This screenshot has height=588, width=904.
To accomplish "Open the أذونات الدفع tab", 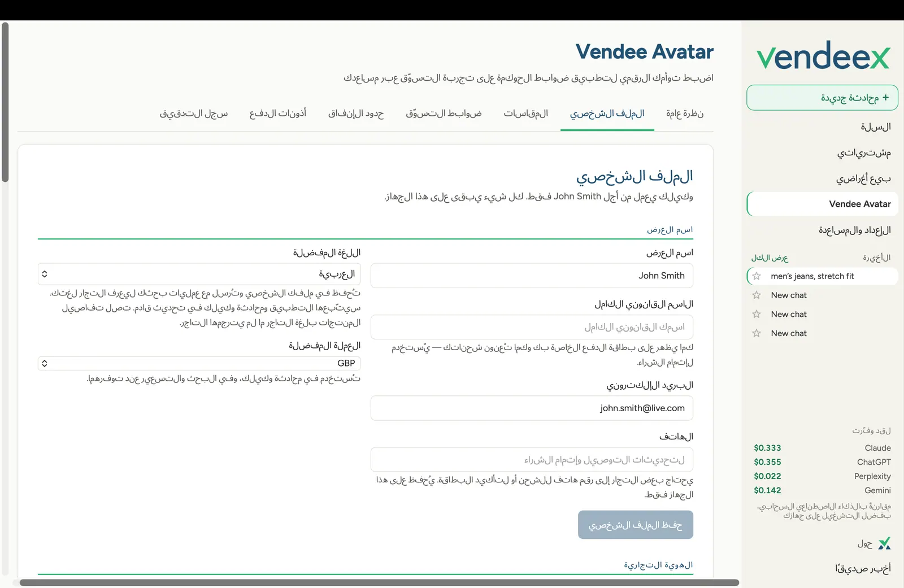I will 278,114.
